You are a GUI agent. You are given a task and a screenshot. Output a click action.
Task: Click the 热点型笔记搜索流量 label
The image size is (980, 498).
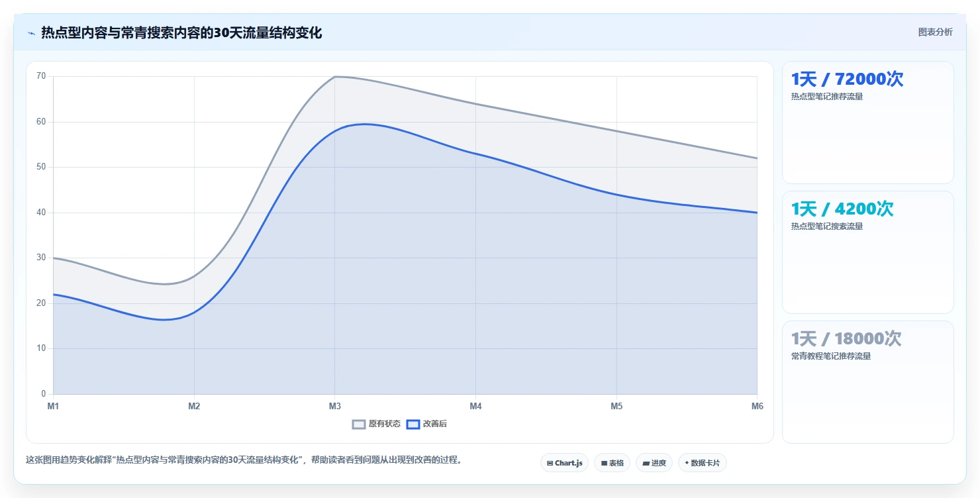pyautogui.click(x=827, y=226)
